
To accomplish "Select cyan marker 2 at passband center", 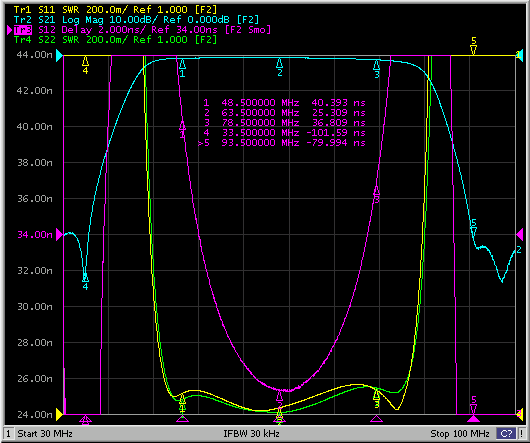I will coord(280,67).
